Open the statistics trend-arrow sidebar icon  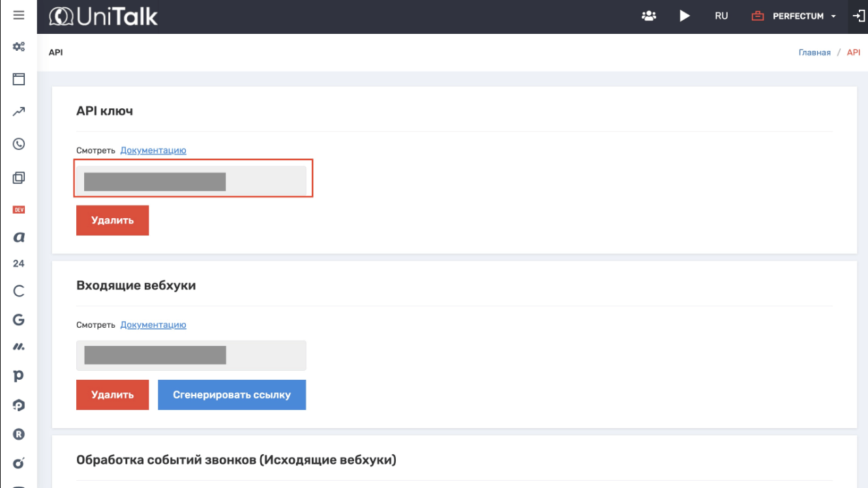19,112
